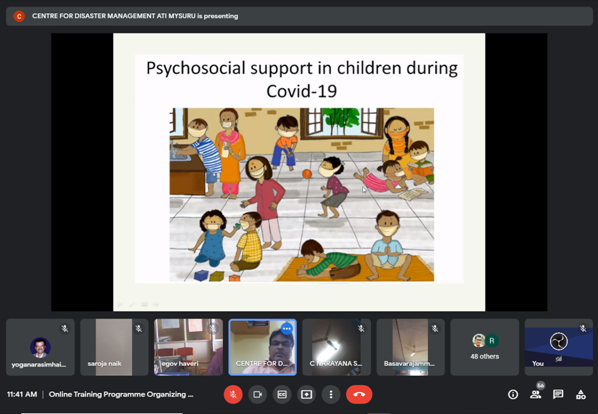Open the 48 others participants tile

pyautogui.click(x=485, y=347)
